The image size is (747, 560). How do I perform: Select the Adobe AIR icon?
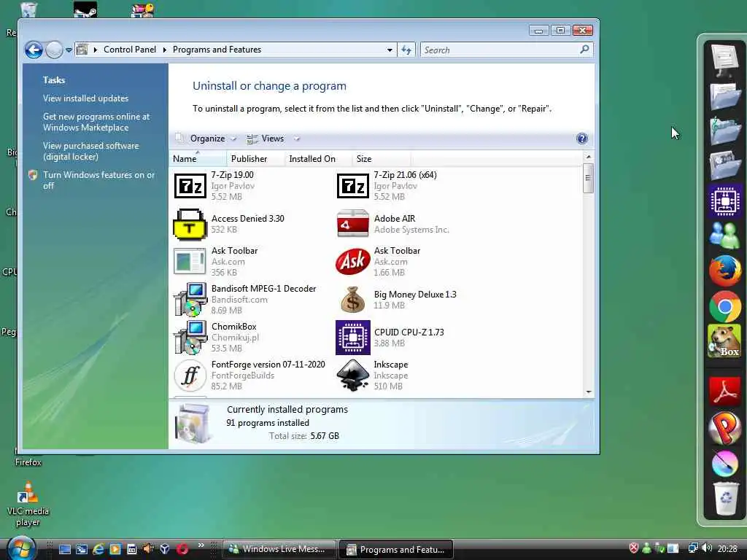tap(352, 223)
